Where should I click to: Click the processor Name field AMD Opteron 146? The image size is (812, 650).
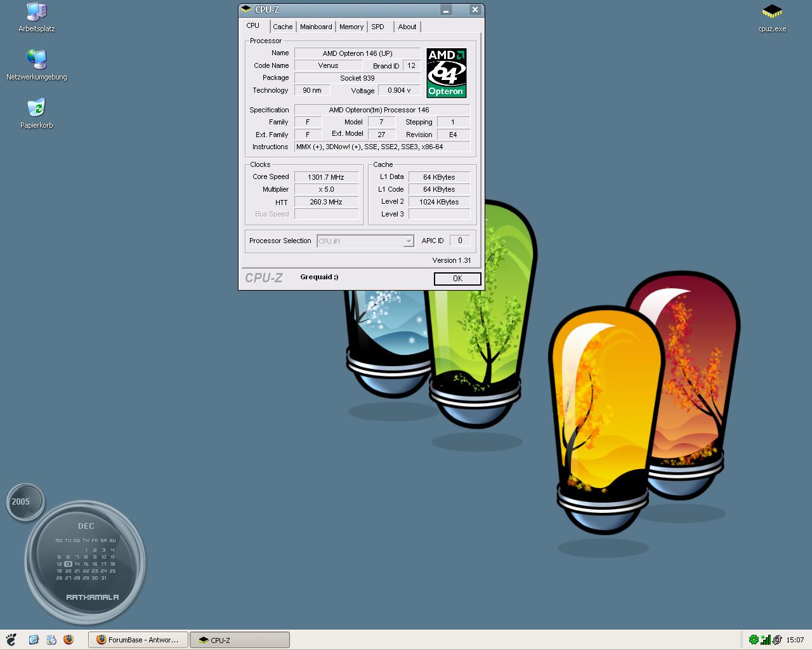click(357, 53)
